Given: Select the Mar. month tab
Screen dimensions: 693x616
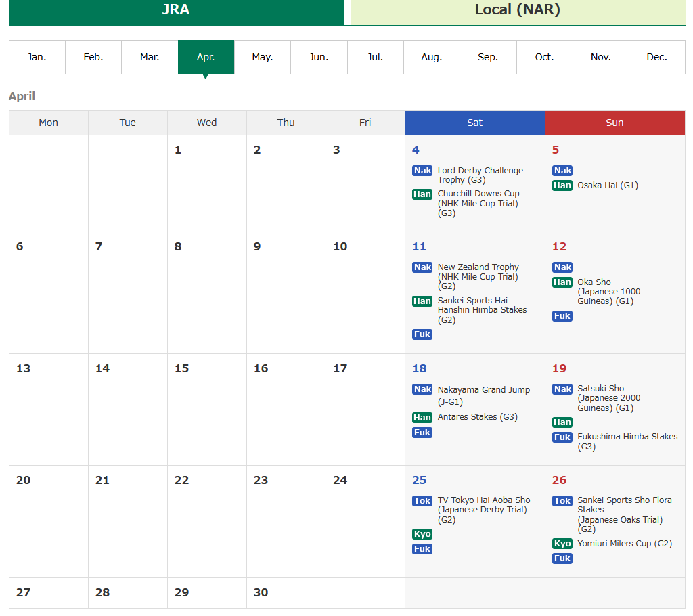Looking at the screenshot, I should pos(150,57).
